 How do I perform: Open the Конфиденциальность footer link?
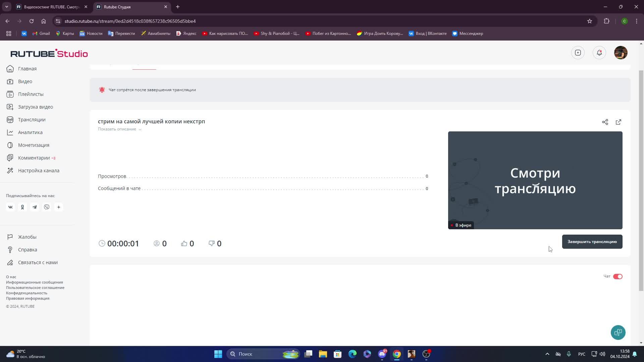(26, 293)
